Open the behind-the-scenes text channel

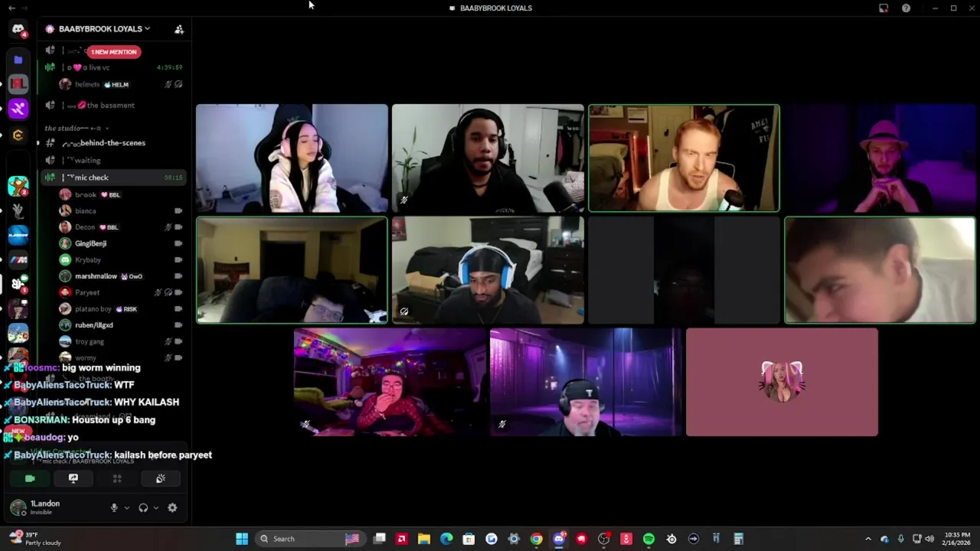tap(115, 143)
